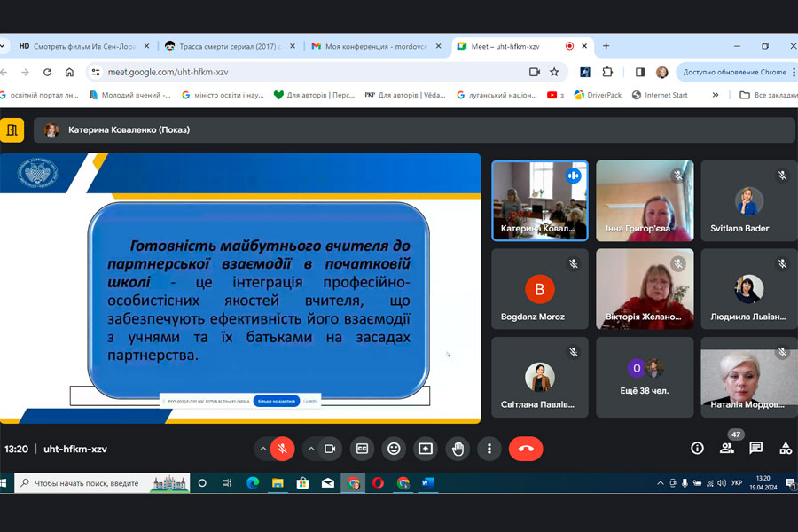Select Вікторія Желано... video tile
The image size is (798, 532).
(x=645, y=289)
